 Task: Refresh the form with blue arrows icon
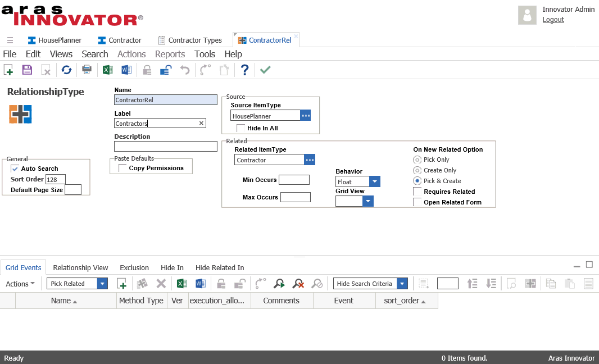click(66, 70)
